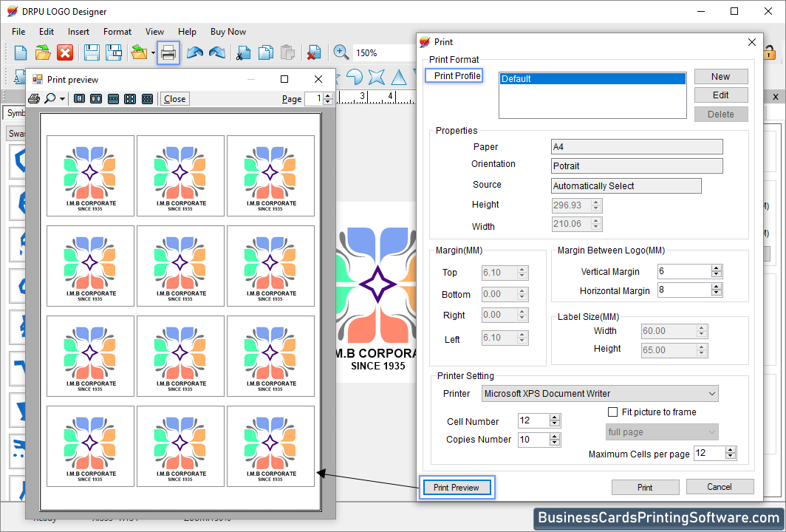The image size is (786, 532).
Task: Click the Paste clipboard icon
Action: point(288,52)
